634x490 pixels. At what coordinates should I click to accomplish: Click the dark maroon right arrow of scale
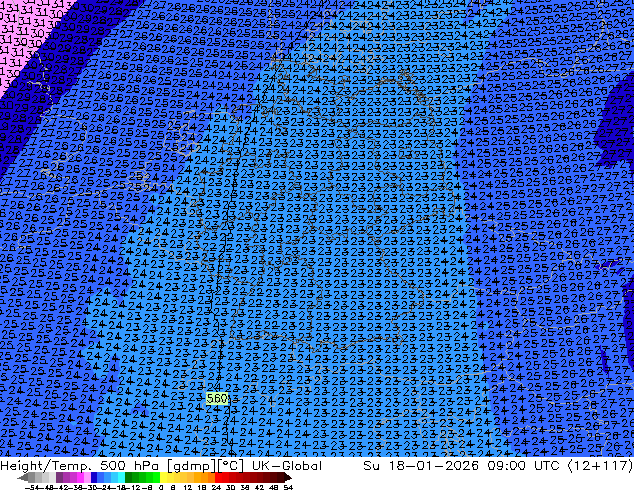[x=288, y=478]
